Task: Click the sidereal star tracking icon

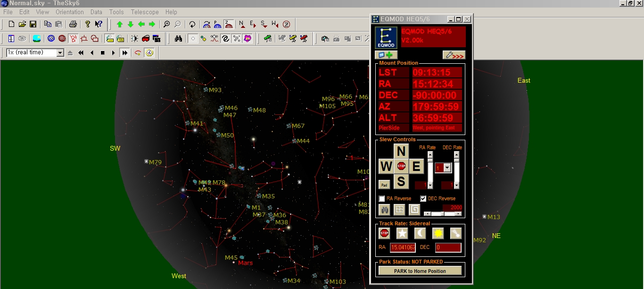Action: pos(402,233)
